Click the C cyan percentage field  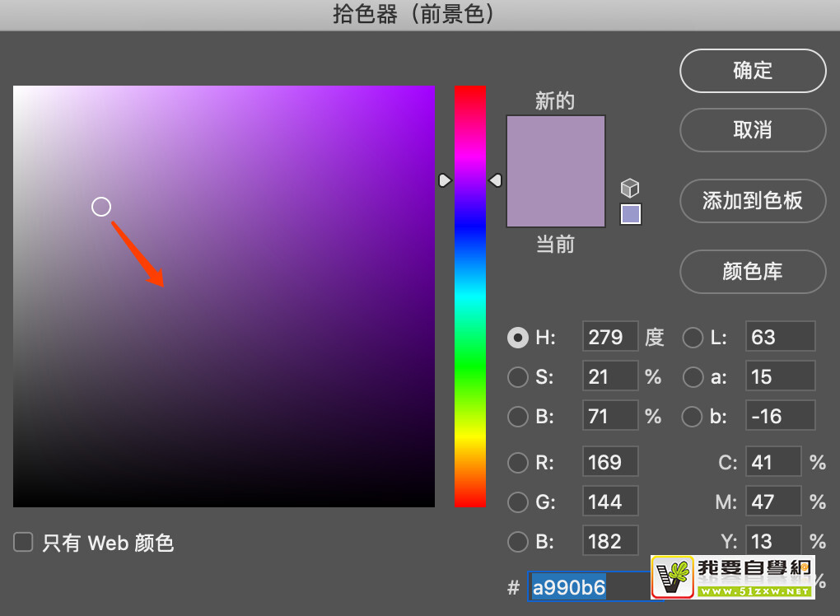(x=773, y=462)
